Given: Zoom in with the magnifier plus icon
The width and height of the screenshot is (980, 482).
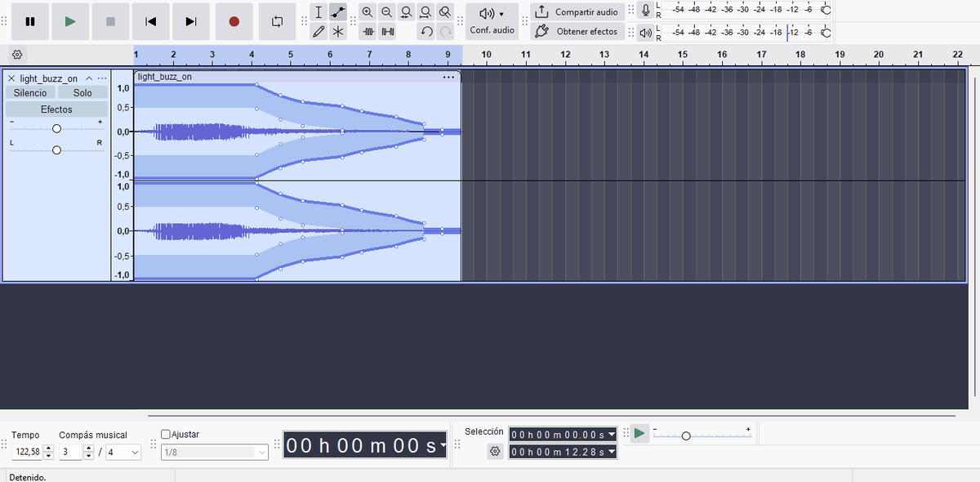Looking at the screenshot, I should 367,12.
